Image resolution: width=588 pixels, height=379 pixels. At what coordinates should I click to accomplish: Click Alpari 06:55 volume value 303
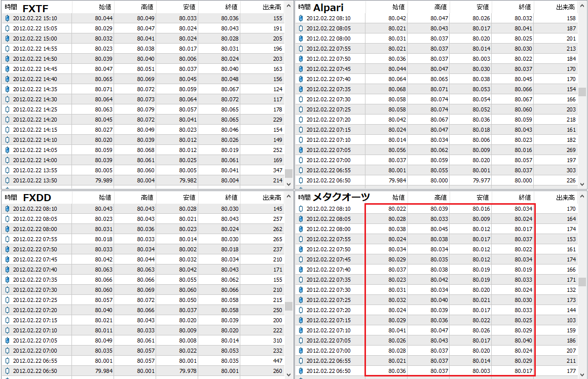571,170
